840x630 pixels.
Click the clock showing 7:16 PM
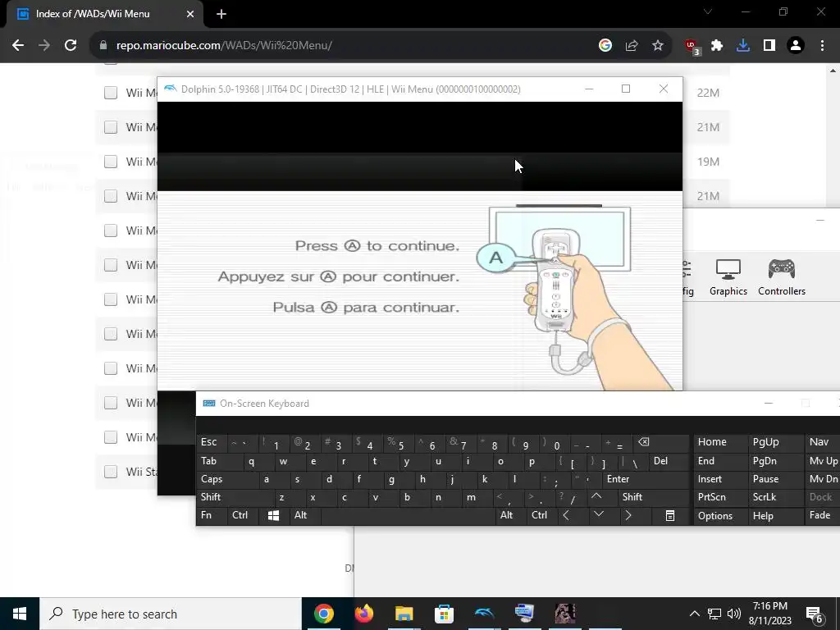(x=769, y=614)
